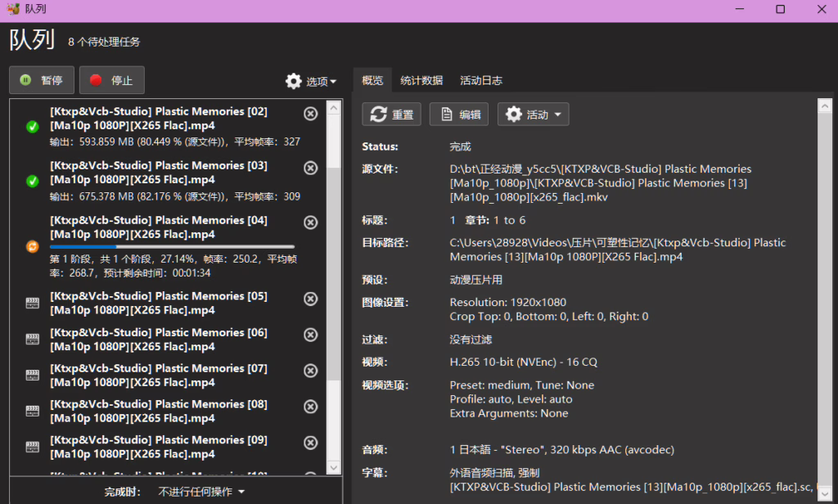Screen dimensions: 838x504
Task: Cancel the encoding Plastic Memories [04] job
Action: [311, 223]
